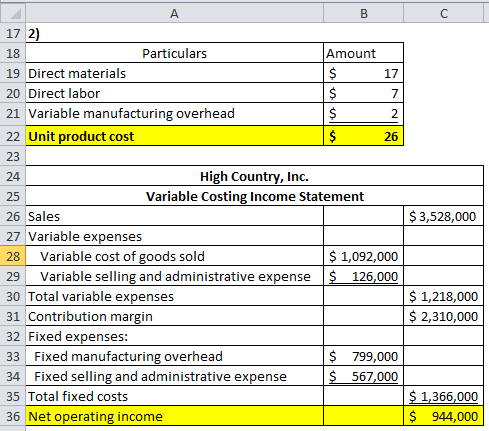The image size is (489, 431).
Task: Select 'Contribution margin' label cell
Action: click(174, 316)
